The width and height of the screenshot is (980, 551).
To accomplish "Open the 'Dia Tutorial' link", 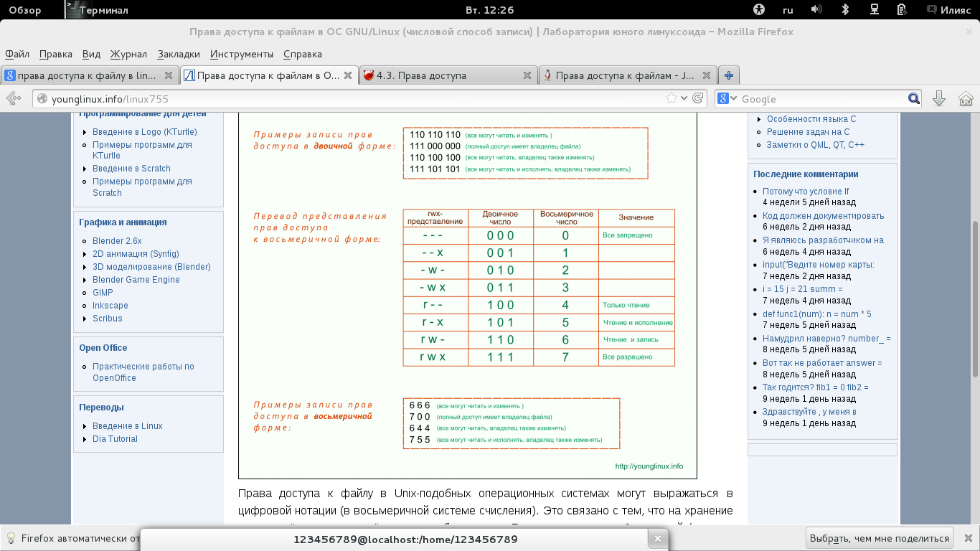I will point(115,439).
